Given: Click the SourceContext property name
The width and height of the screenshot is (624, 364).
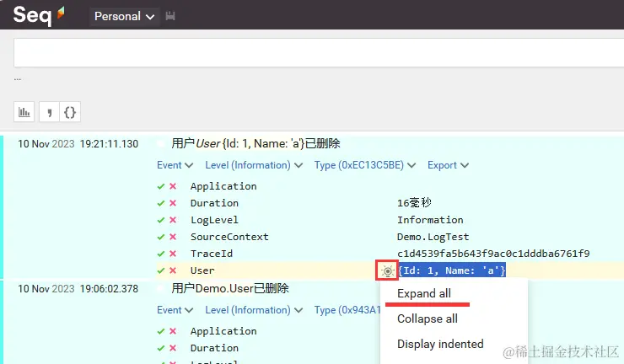Looking at the screenshot, I should click(229, 237).
